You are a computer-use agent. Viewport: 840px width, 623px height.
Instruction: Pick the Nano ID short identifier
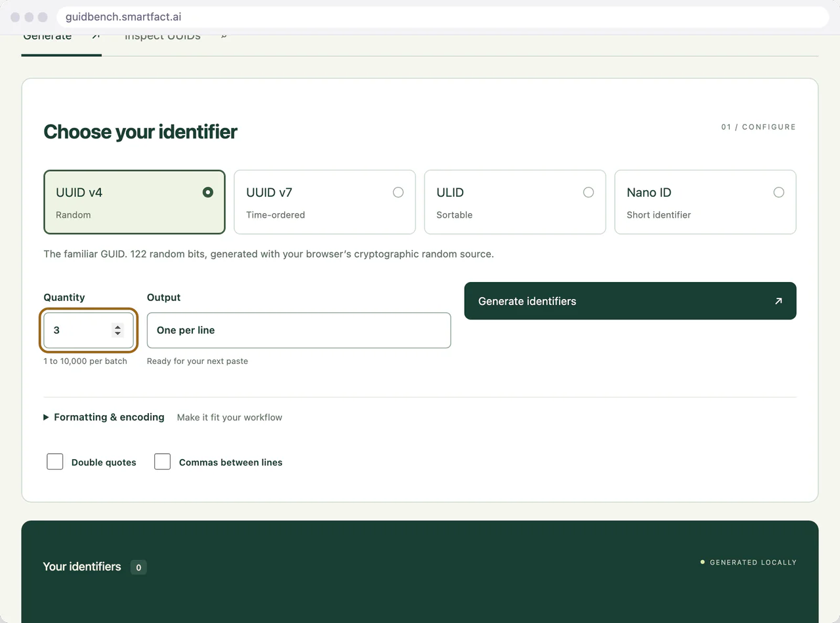(705, 202)
